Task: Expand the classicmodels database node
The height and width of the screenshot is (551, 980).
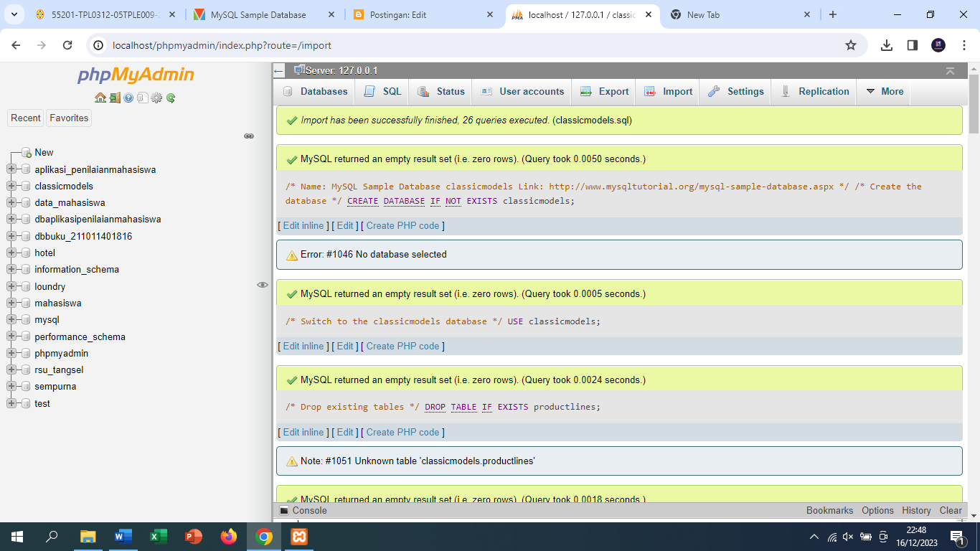Action: [11, 186]
